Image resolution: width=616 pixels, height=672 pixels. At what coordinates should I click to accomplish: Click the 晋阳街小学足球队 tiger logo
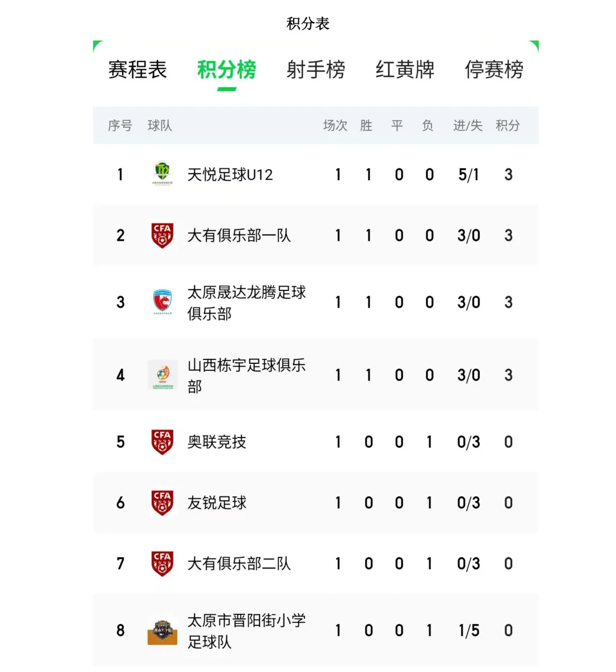point(163,631)
